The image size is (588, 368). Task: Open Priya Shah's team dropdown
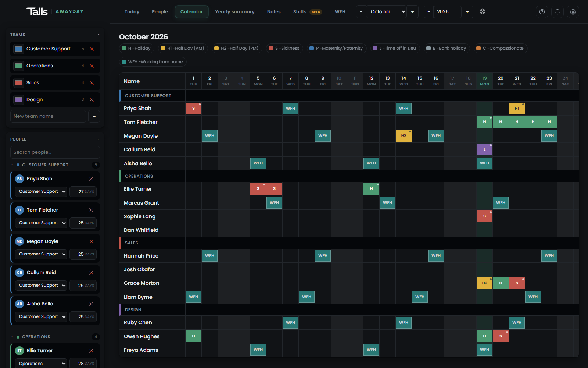click(41, 192)
